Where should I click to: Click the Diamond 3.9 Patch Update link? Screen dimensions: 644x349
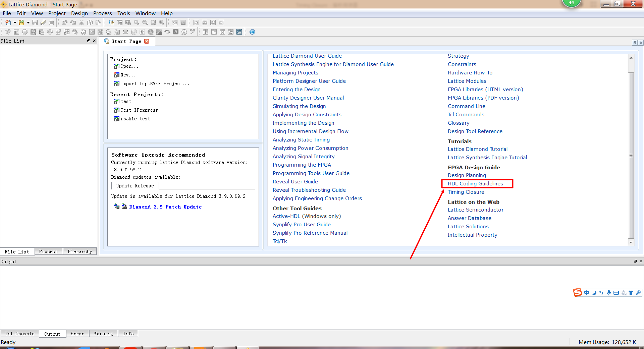(165, 207)
